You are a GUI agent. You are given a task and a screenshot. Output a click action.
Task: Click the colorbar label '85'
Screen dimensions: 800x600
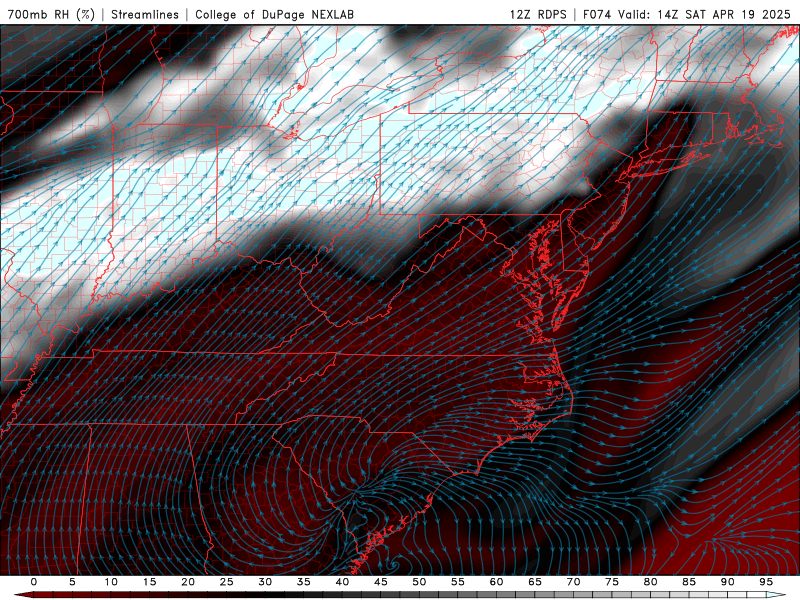coord(689,582)
